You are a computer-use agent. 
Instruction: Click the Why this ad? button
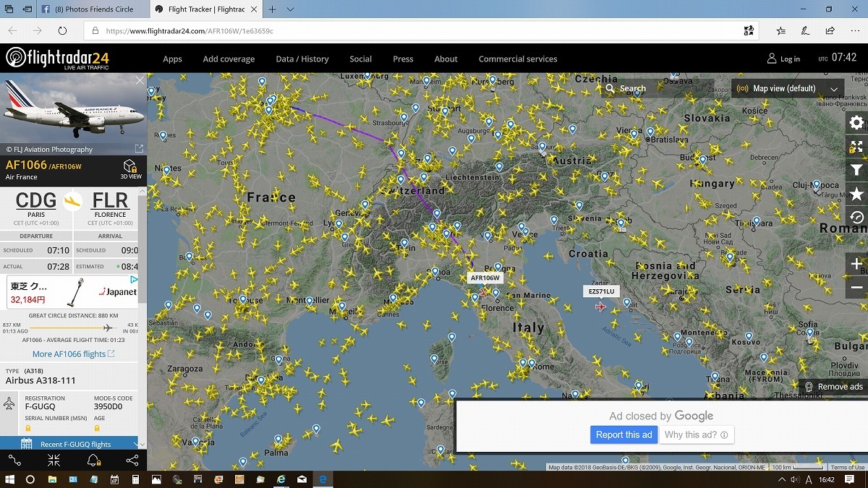click(x=697, y=435)
